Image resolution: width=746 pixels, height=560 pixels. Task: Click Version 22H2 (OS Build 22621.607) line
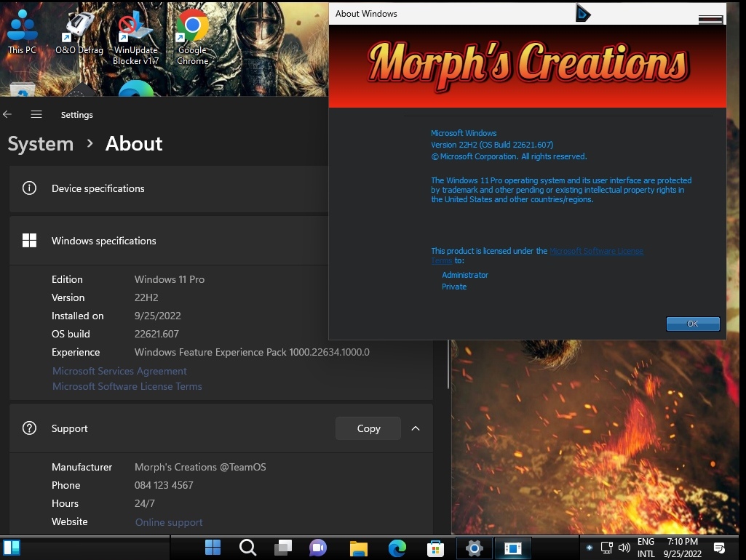492,145
